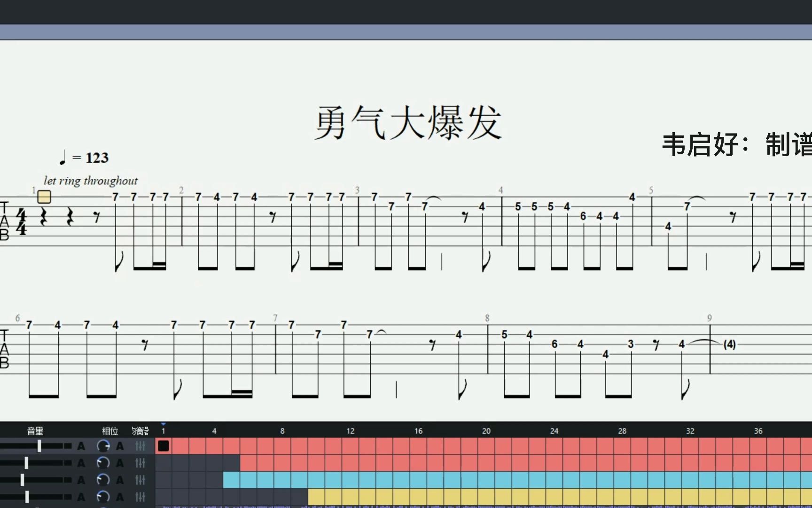Click the first track's pan knob
Screen dimensions: 812x508
pyautogui.click(x=103, y=446)
